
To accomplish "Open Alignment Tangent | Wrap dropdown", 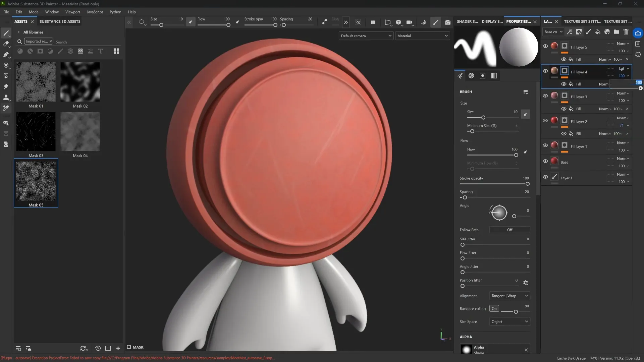I will click(x=509, y=296).
